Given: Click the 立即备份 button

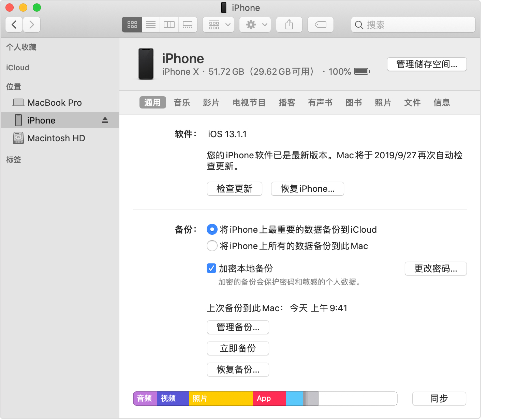Looking at the screenshot, I should (238, 348).
